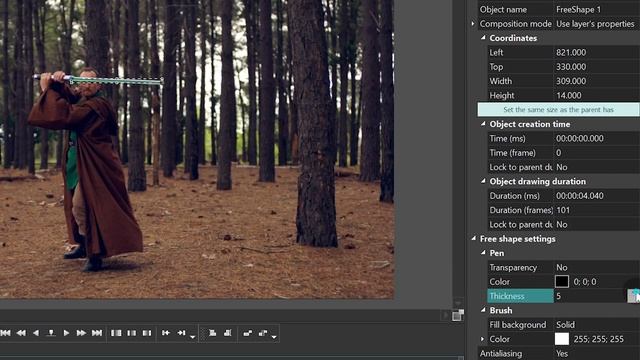Select the Pen 'Transparency' label
The image size is (640, 360).
[x=513, y=267]
